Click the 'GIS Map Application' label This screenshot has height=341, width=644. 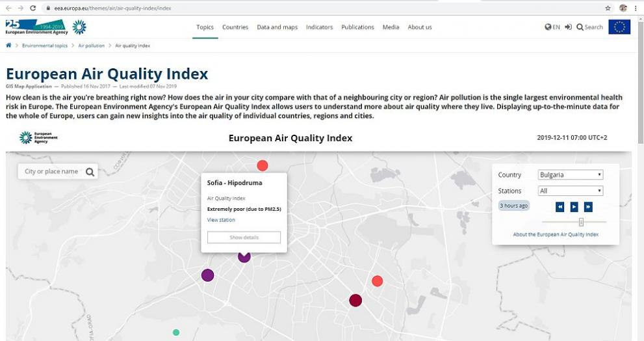(29, 87)
